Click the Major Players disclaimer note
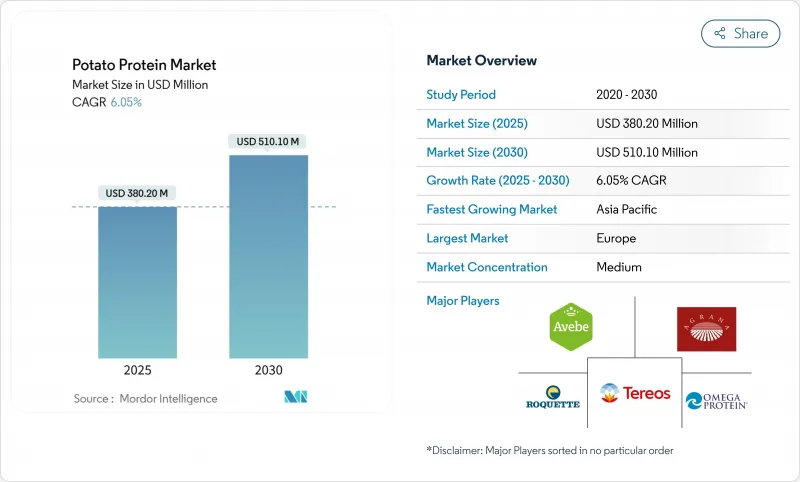Screen dimensions: 800x482 pyautogui.click(x=549, y=450)
